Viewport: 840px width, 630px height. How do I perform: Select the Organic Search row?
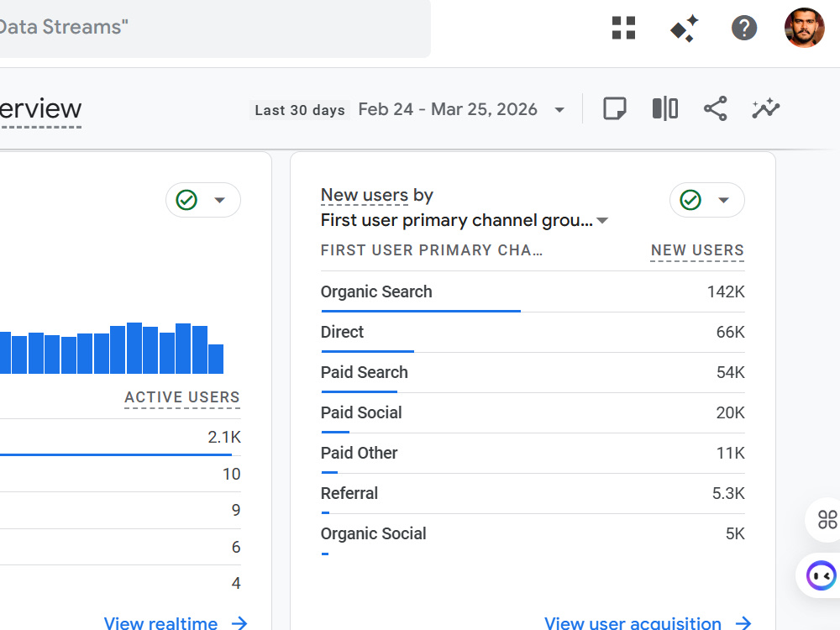click(x=533, y=292)
